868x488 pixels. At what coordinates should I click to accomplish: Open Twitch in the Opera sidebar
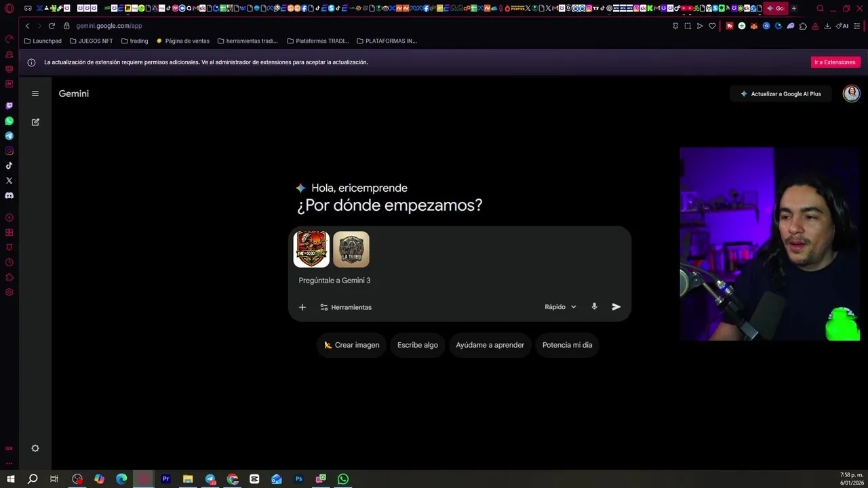point(9,106)
